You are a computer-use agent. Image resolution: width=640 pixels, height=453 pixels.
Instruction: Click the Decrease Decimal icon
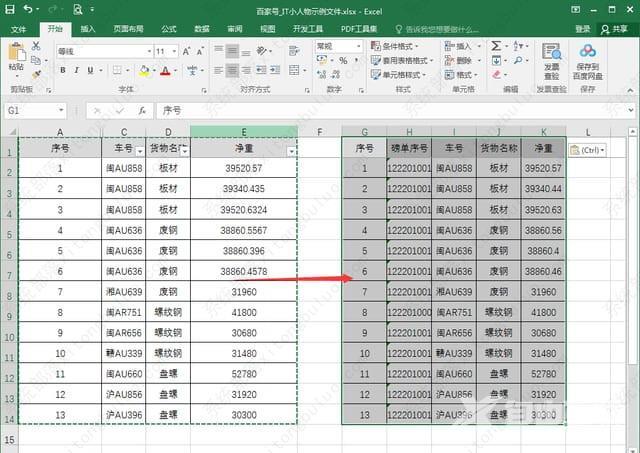coord(336,74)
